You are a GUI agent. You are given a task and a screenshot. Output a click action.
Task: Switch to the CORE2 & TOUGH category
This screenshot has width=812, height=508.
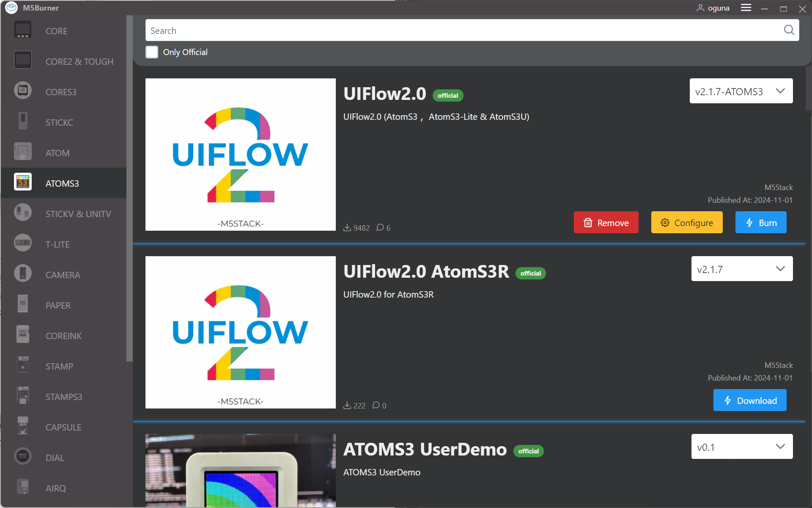pos(80,61)
